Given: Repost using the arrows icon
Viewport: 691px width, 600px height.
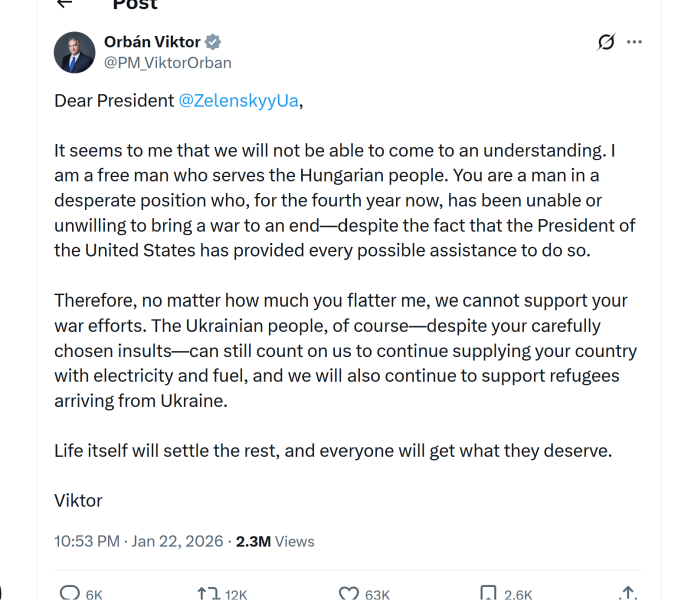Looking at the screenshot, I should pyautogui.click(x=208, y=593).
